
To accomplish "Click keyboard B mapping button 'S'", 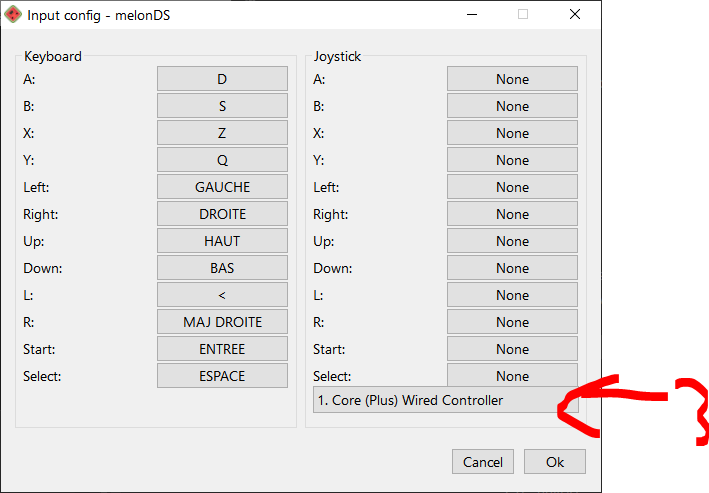I will (x=222, y=106).
